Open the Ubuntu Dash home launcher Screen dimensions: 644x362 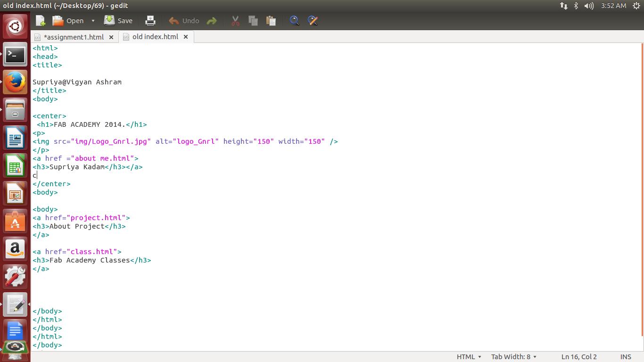click(15, 26)
